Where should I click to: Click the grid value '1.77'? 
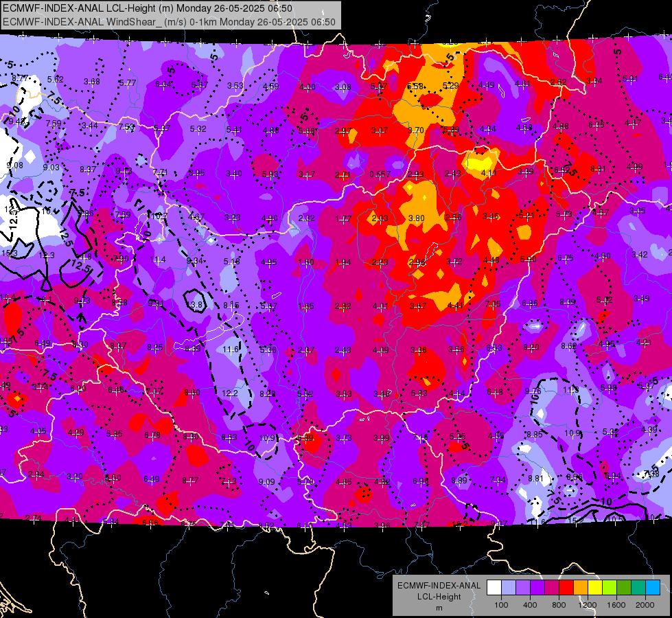(343, 219)
